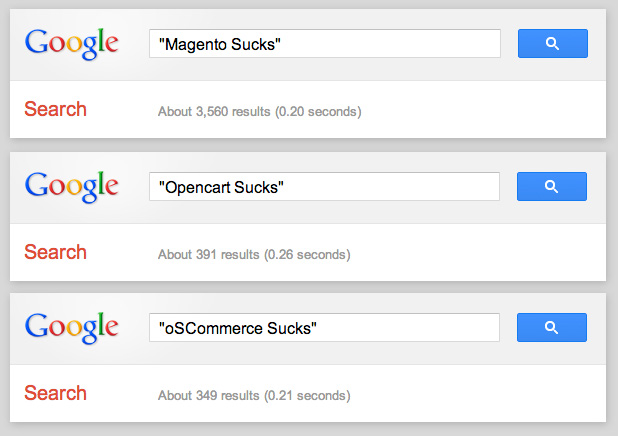This screenshot has width=618, height=436.
Task: Hit the magnifier button next to oSCommerce query
Action: (x=552, y=328)
